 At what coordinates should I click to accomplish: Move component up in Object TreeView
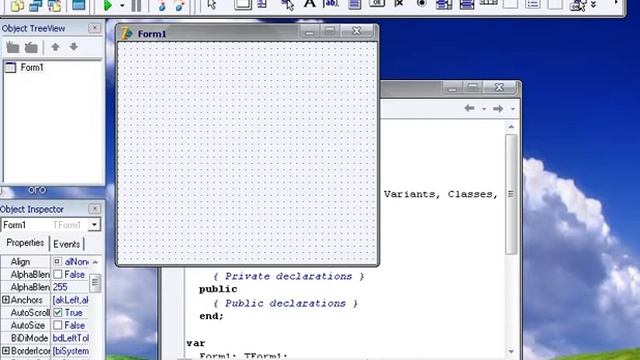[55, 47]
